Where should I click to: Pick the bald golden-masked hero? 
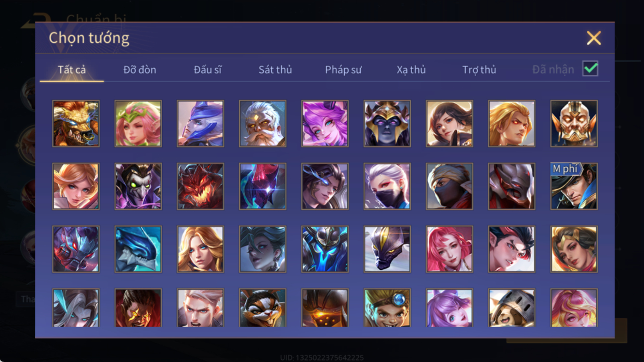[x=574, y=124]
